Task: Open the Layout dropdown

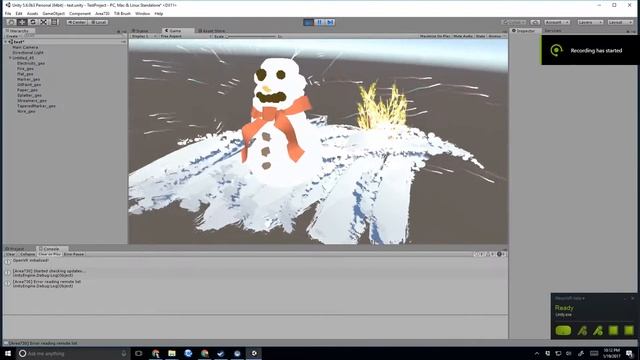Action: pyautogui.click(x=619, y=22)
